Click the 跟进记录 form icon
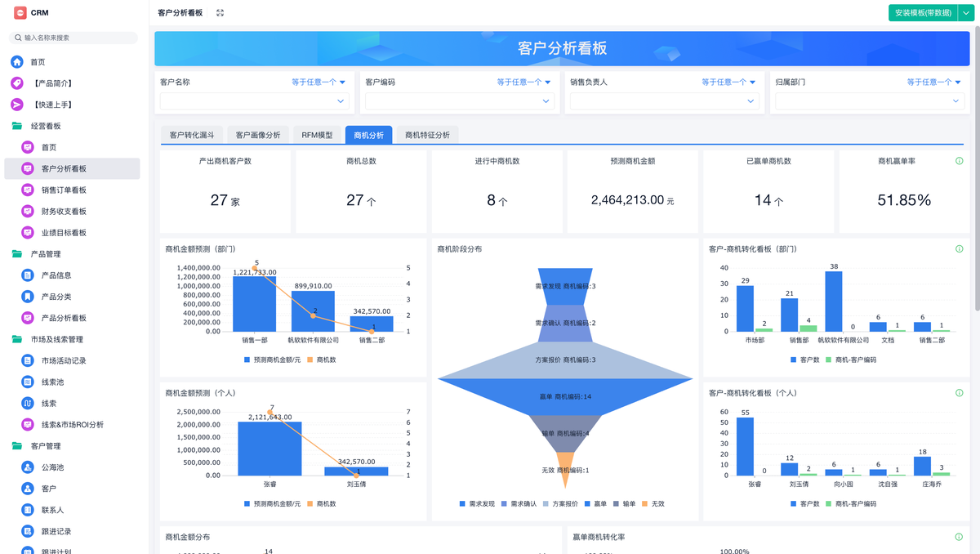Image resolution: width=980 pixels, height=554 pixels. [x=28, y=531]
